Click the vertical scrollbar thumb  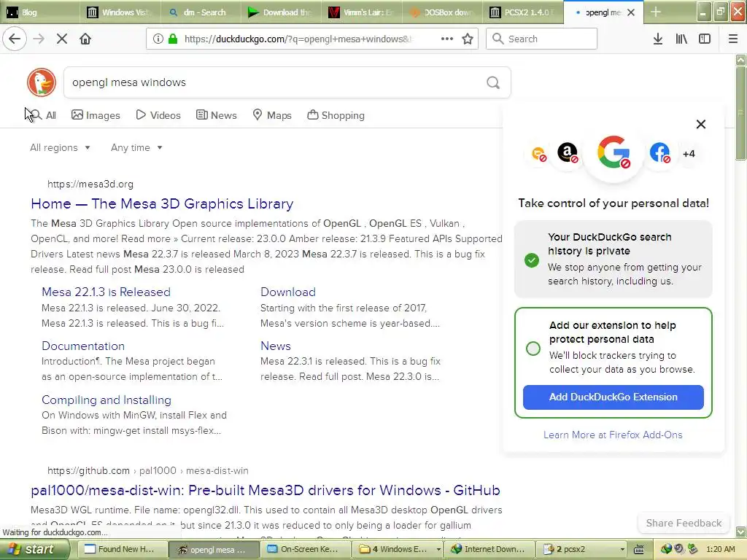coord(740,113)
